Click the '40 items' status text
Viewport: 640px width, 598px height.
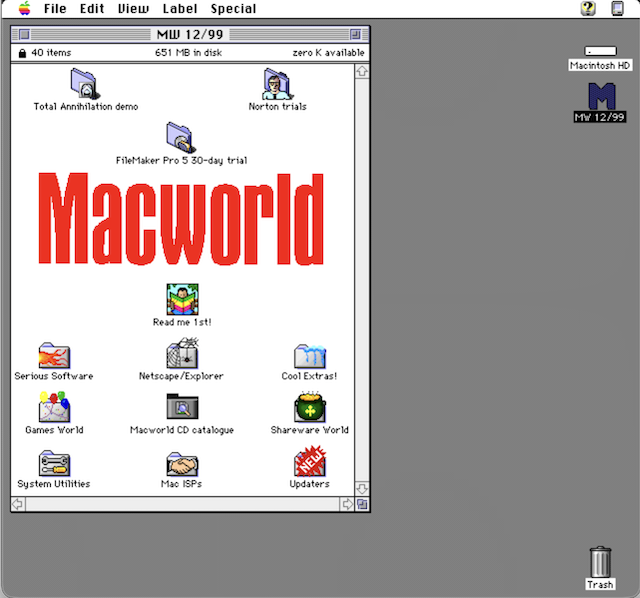click(51, 53)
